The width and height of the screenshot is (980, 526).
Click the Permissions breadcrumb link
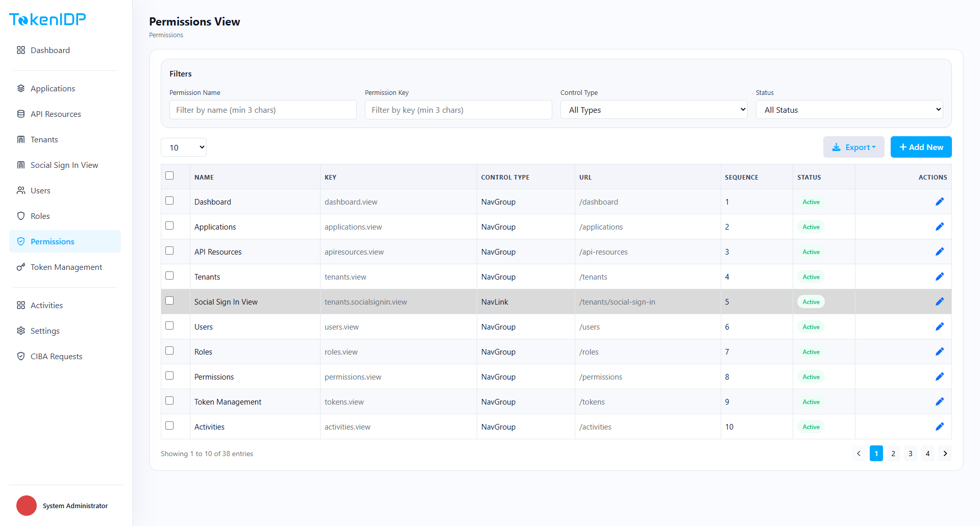[166, 35]
